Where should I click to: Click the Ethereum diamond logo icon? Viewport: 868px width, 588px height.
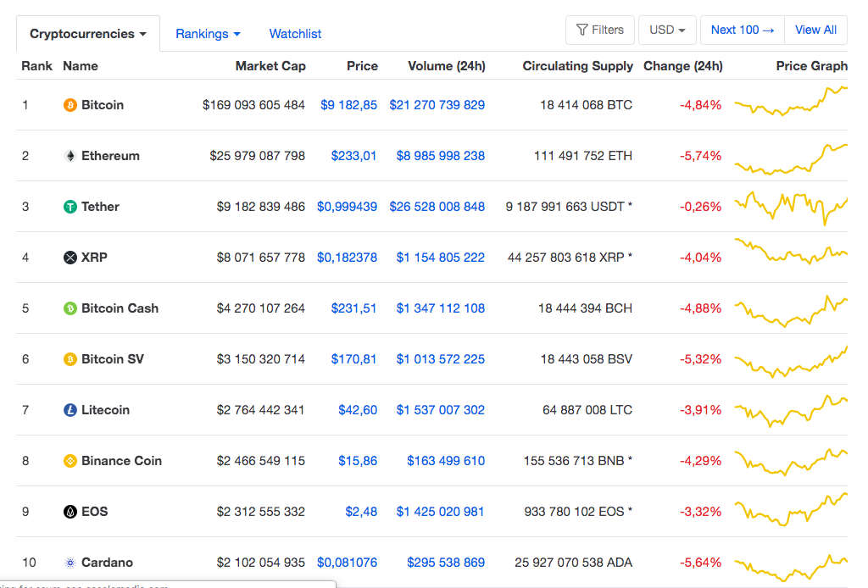point(70,156)
